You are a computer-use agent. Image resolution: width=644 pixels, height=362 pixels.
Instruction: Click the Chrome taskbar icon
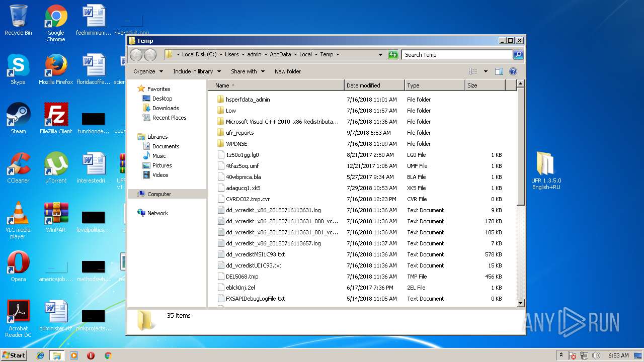point(108,355)
